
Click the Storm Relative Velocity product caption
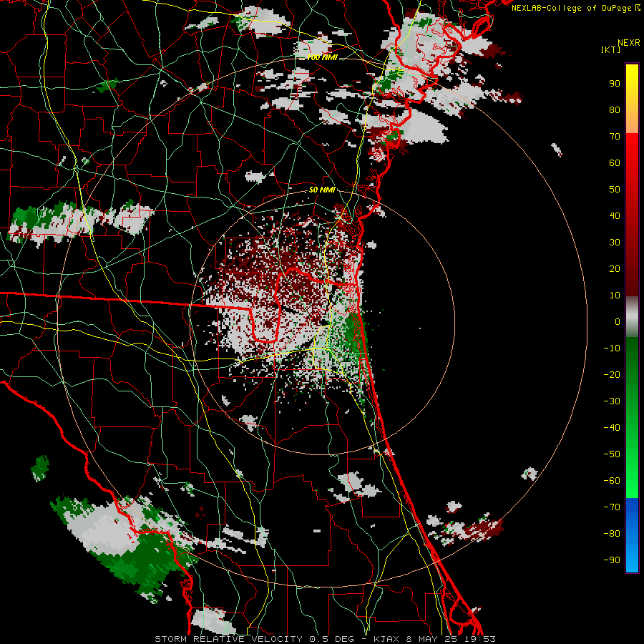tap(326, 639)
